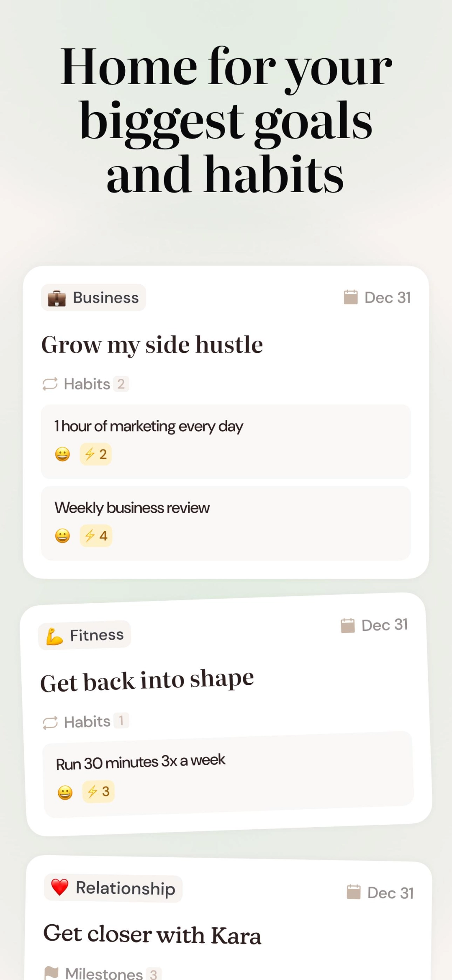Expand the Habits 2 section
Viewport: 452px width, 980px height.
(87, 384)
